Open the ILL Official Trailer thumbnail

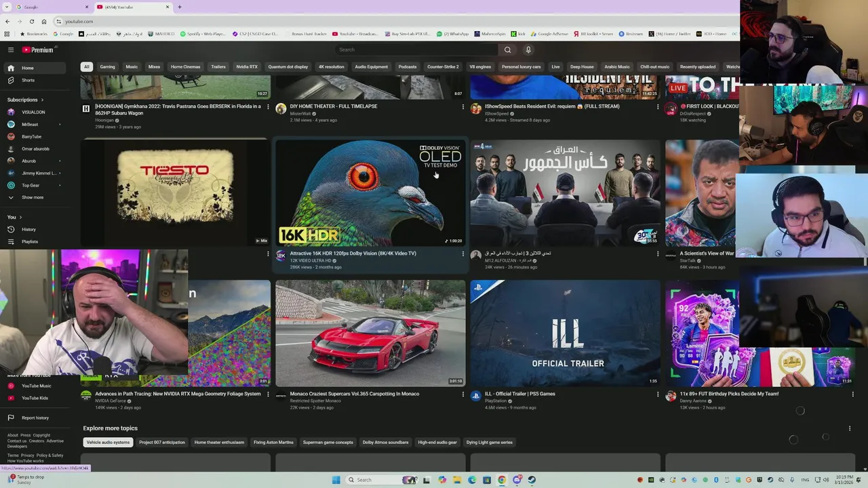[565, 333]
